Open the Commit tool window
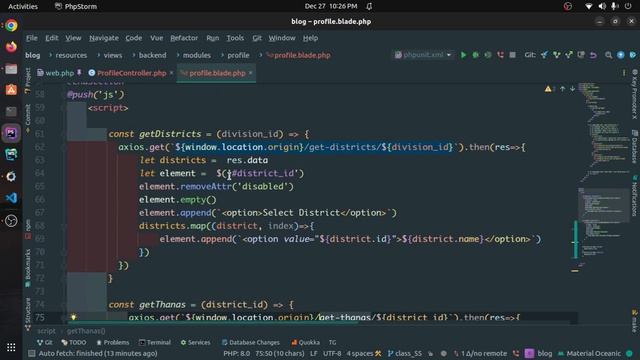Viewport: 640px width, 360px height. [x=27, y=118]
